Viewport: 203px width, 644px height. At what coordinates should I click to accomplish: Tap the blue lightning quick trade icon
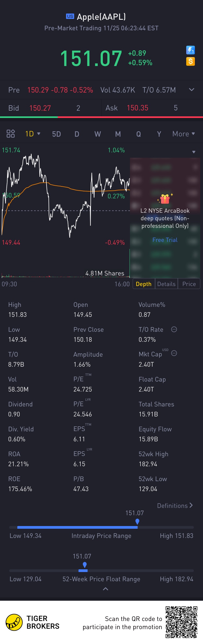191,50
